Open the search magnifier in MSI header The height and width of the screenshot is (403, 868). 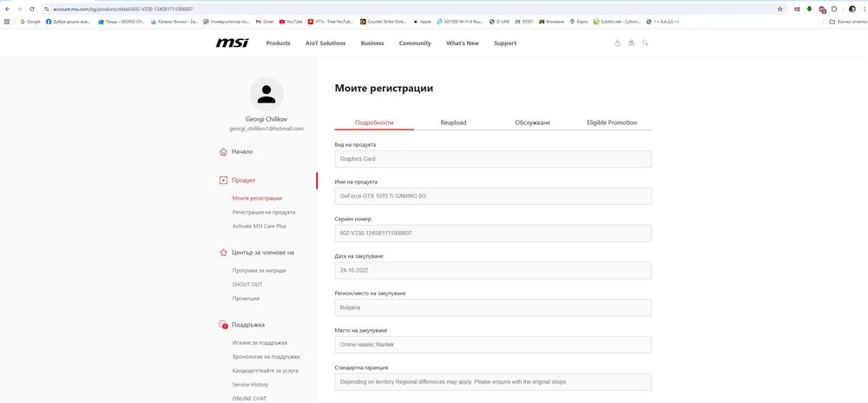pyautogui.click(x=645, y=43)
